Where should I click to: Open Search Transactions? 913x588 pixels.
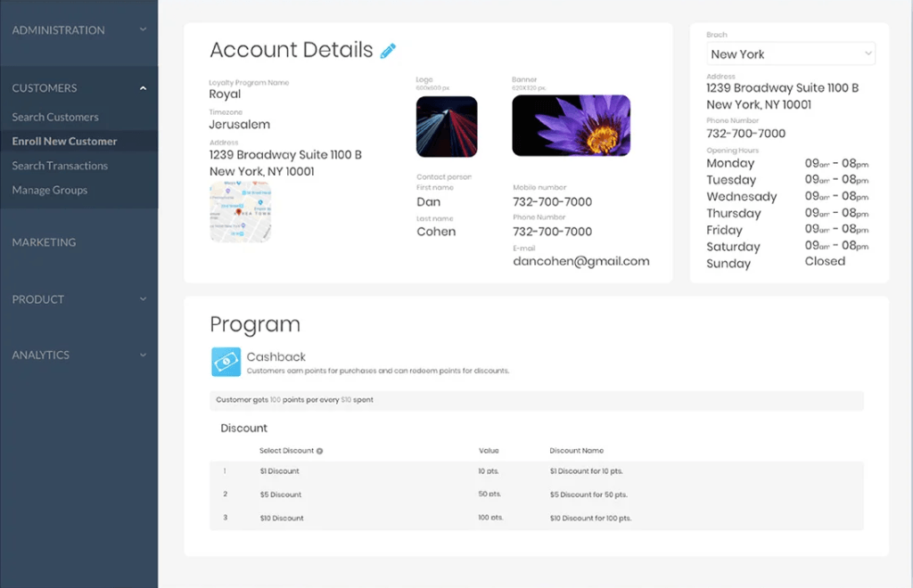[x=59, y=166]
